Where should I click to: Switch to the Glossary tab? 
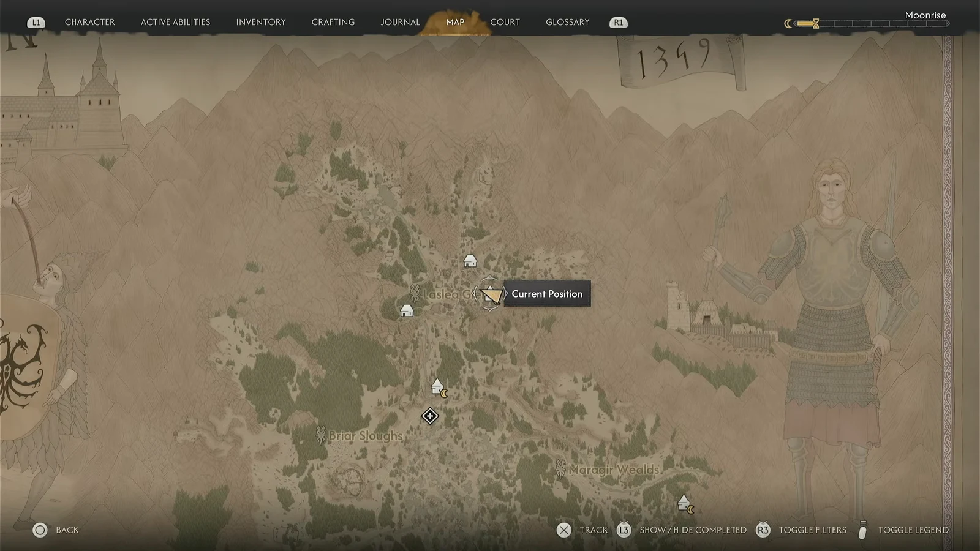[568, 22]
